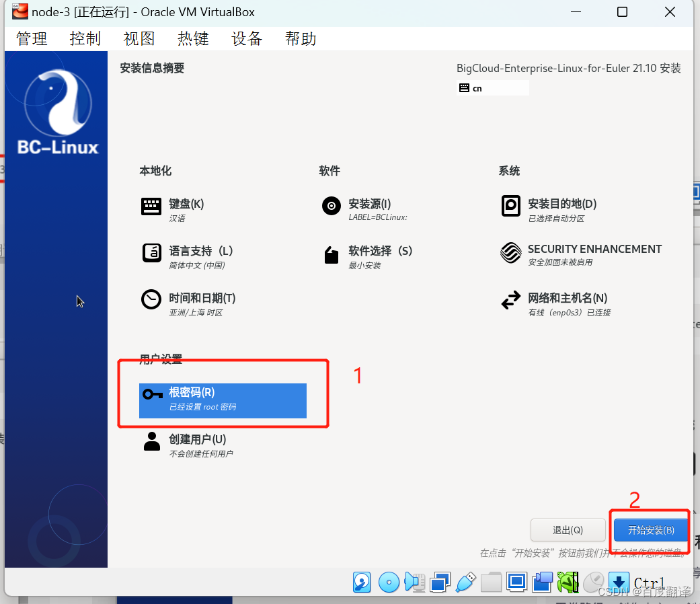Minimize the VirtualBox window
Viewport: 700px width, 604px height.
[576, 12]
